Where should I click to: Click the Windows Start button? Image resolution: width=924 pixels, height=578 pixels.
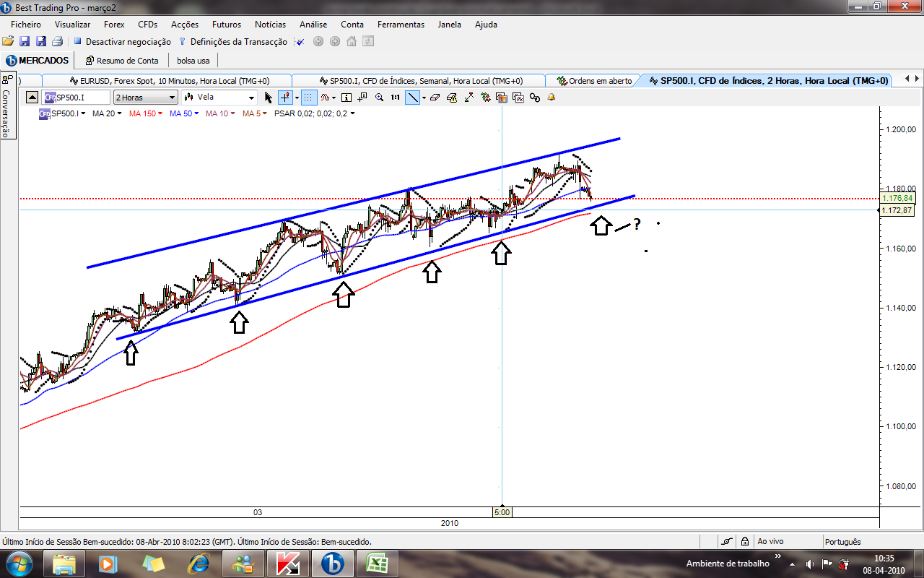point(18,564)
